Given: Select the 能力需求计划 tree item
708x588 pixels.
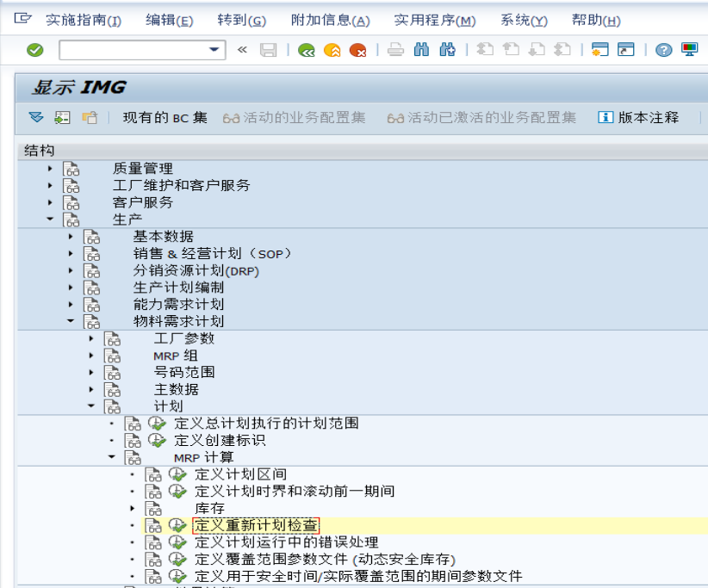Looking at the screenshot, I should point(178,305).
